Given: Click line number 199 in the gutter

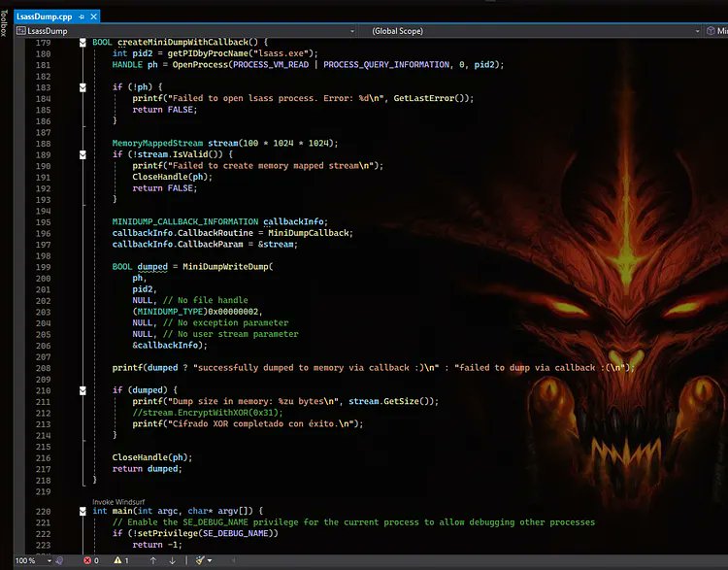Looking at the screenshot, I should [43, 267].
